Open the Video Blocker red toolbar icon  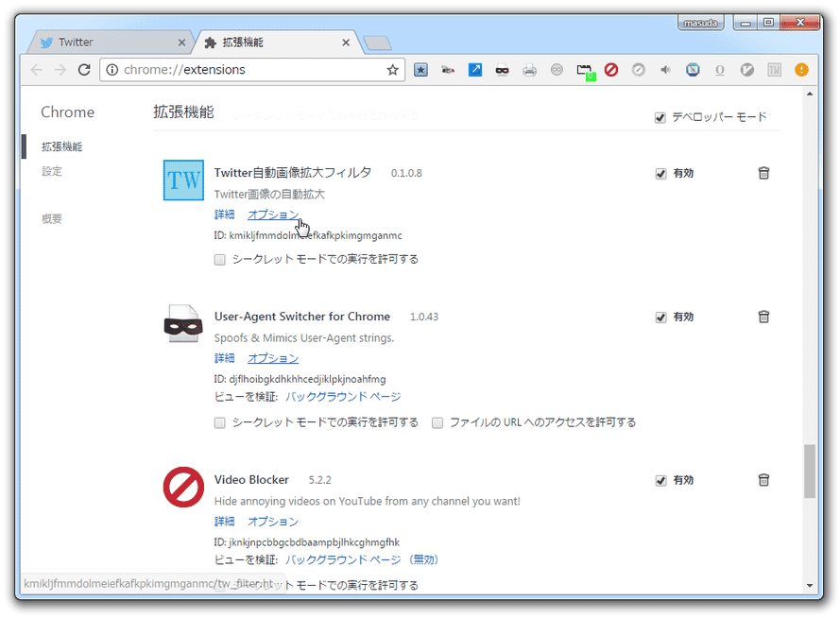pos(611,70)
